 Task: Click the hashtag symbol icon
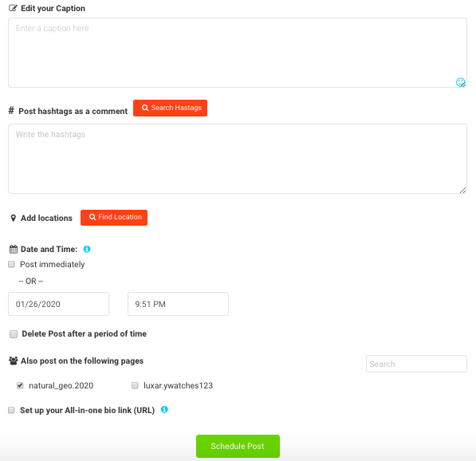(x=11, y=110)
